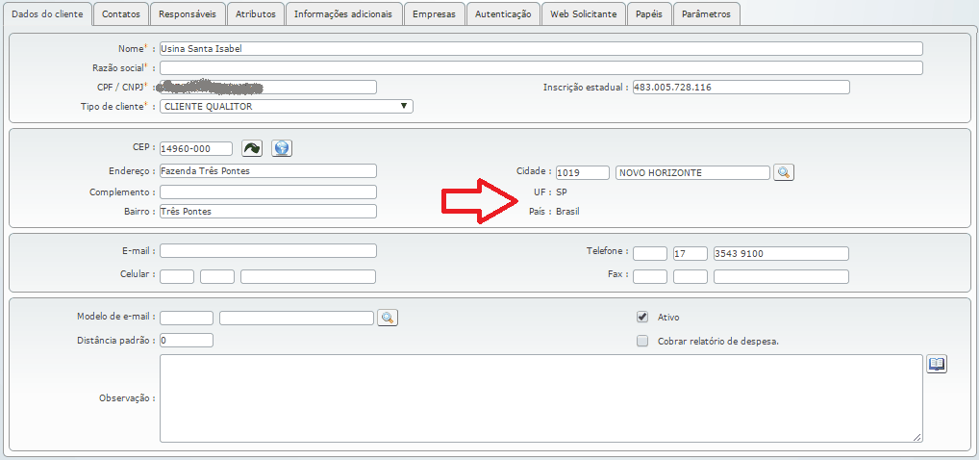Viewport: 980px width, 460px height.
Task: Click the CEP lookup arrow icon
Action: (251, 148)
